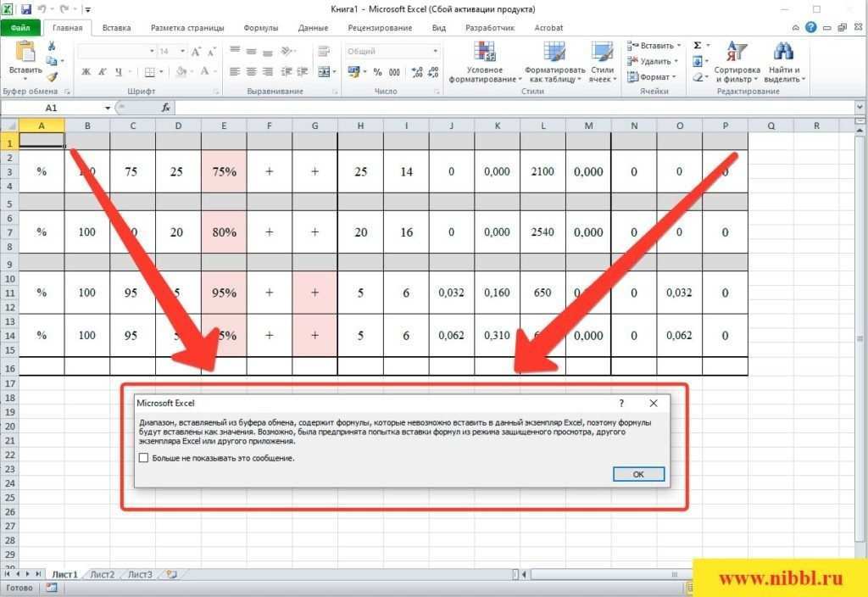Expand the font size dropdown
868x597 pixels.
(x=181, y=52)
